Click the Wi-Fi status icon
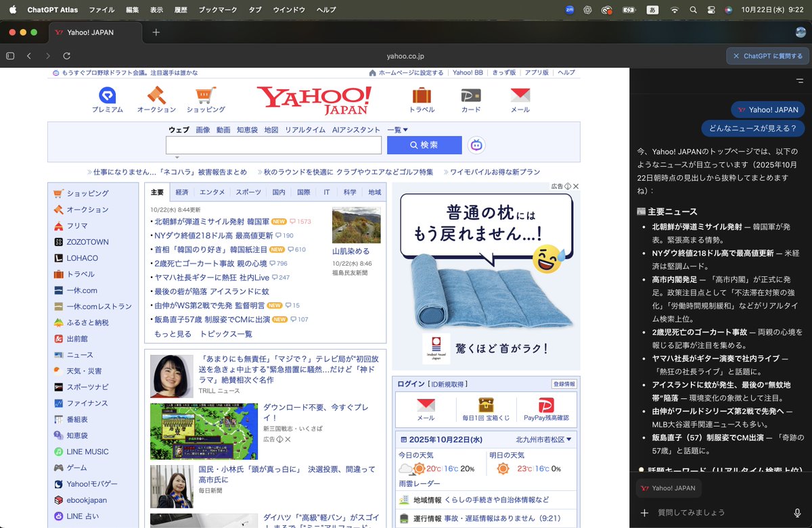Viewport: 812px width, 528px height. pos(674,10)
